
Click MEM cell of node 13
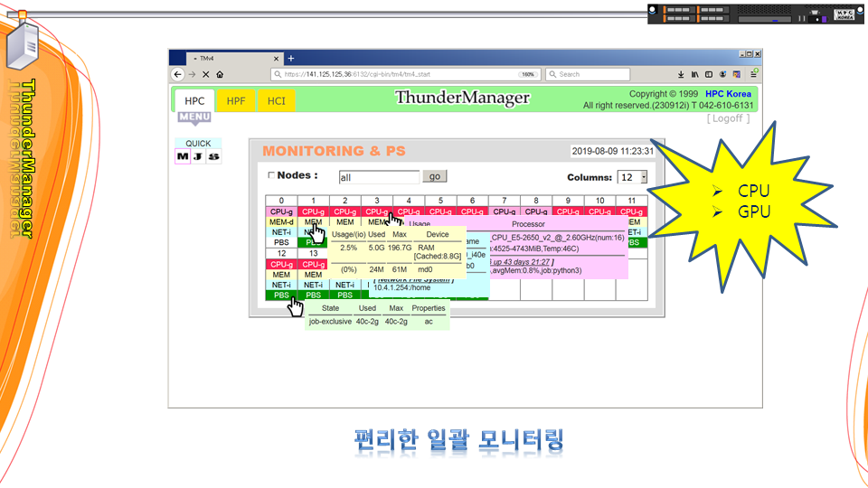pyautogui.click(x=314, y=275)
